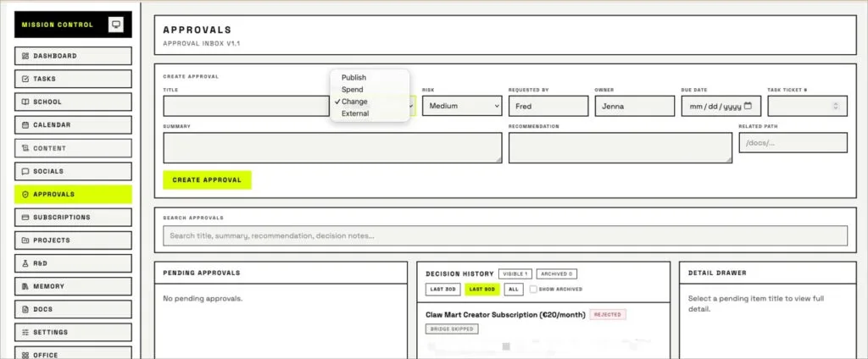Click the Calendar icon in sidebar

(x=25, y=125)
